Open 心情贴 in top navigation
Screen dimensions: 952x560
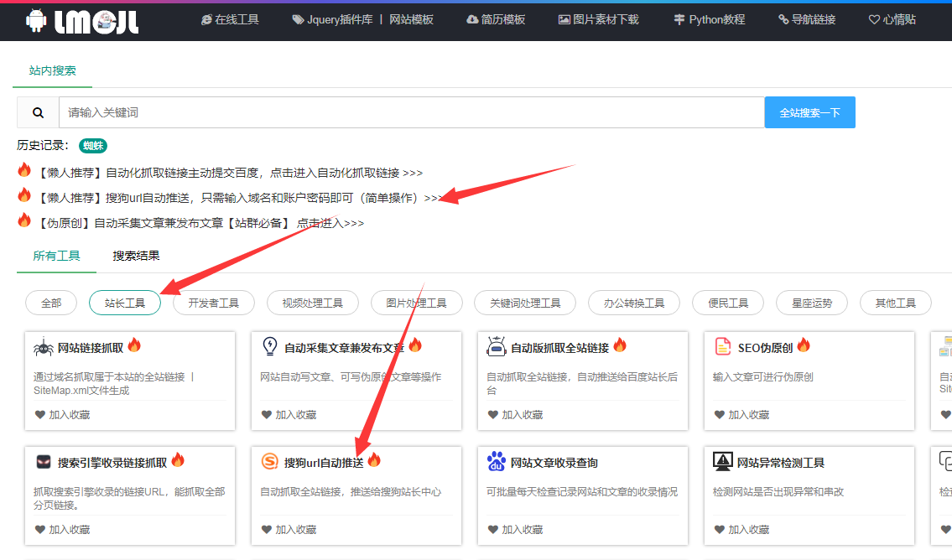click(x=892, y=20)
